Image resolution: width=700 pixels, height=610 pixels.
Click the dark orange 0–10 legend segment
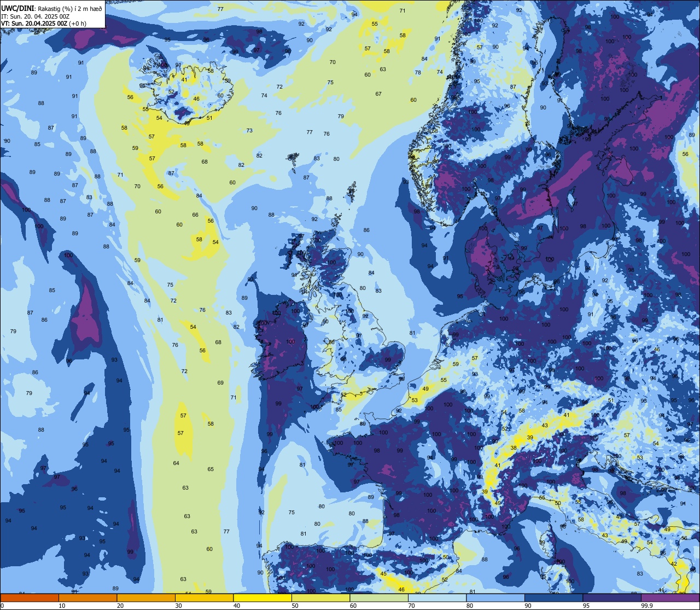(30, 597)
